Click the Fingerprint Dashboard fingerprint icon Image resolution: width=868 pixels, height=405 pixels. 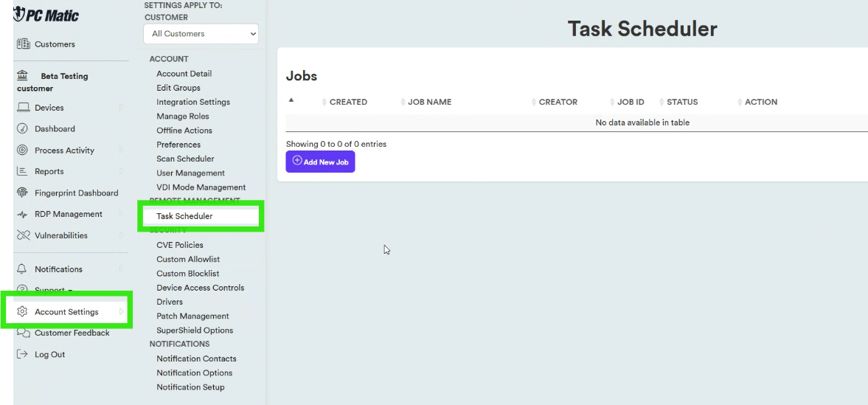point(22,193)
